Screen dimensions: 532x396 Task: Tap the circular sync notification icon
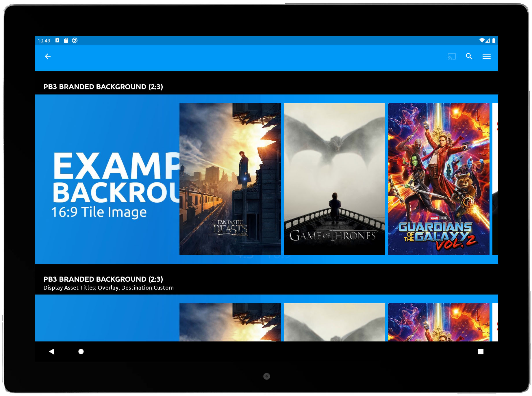(x=75, y=40)
